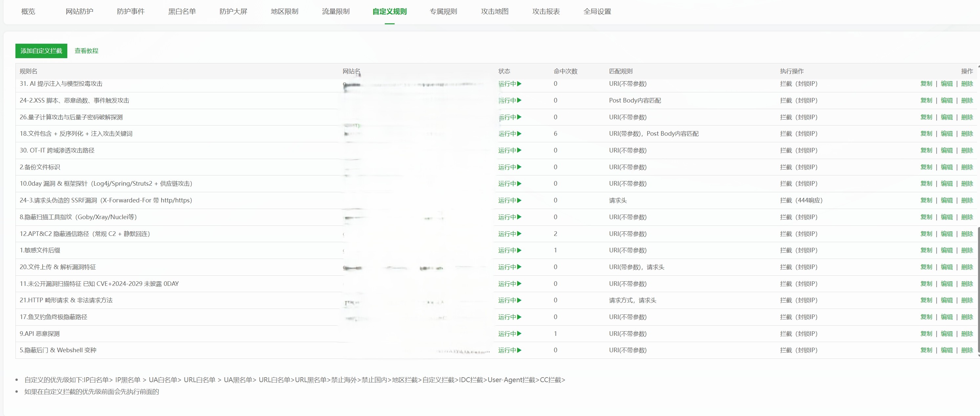Click play status icon for 5.隐蔽后门 Webshell rule
The height and width of the screenshot is (416, 980).
coord(519,350)
